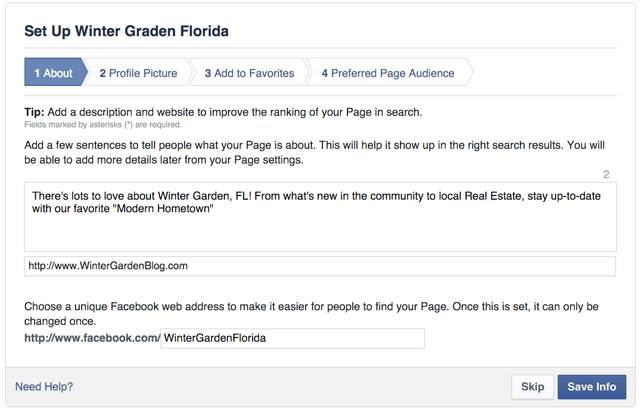
Task: Switch to 2 Profile Picture step
Action: point(138,73)
